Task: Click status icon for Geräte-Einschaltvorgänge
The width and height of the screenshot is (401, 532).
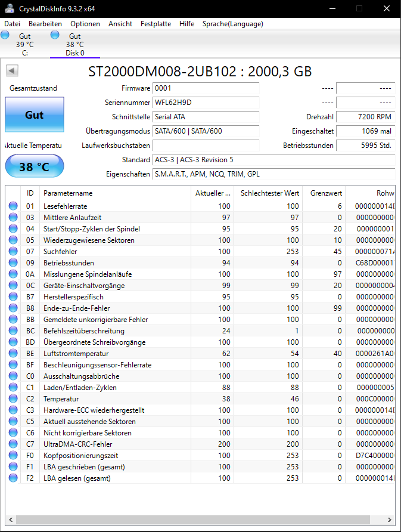Action: click(x=13, y=285)
